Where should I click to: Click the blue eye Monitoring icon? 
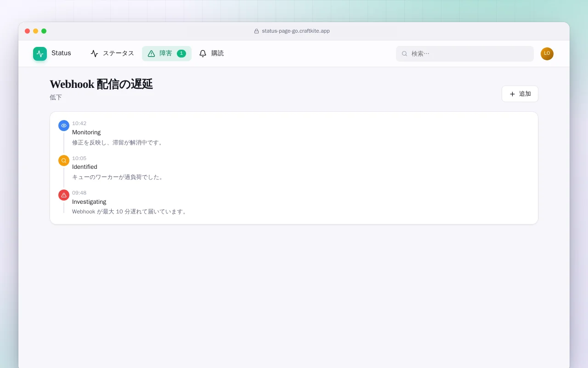pyautogui.click(x=64, y=126)
